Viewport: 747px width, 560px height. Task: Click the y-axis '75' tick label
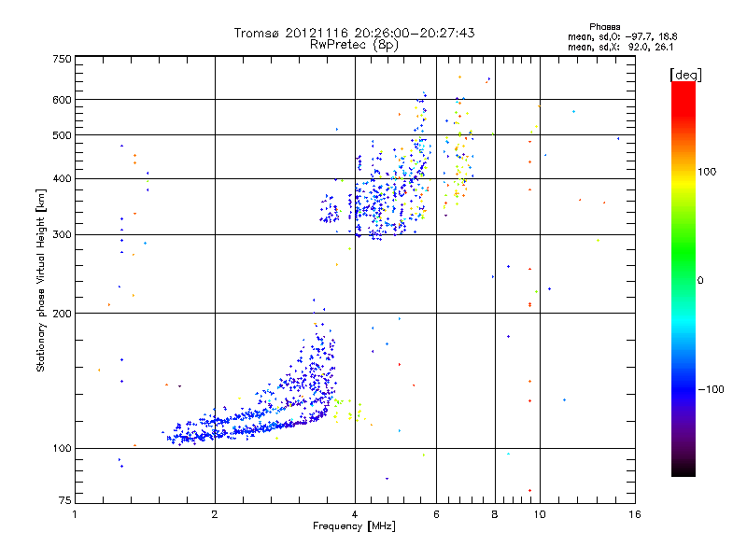pos(65,500)
